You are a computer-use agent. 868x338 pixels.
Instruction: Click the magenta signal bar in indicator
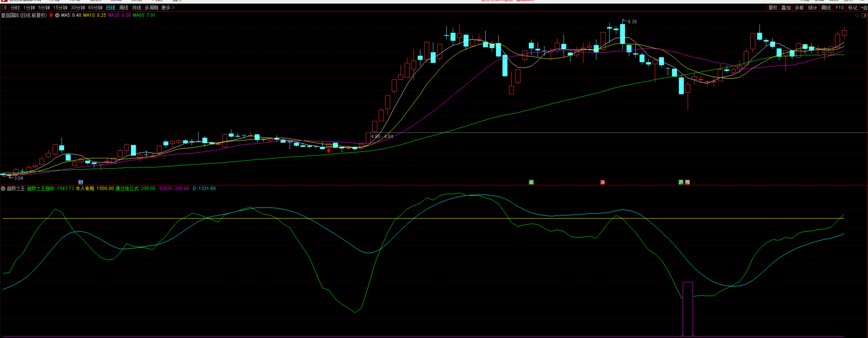tap(688, 309)
